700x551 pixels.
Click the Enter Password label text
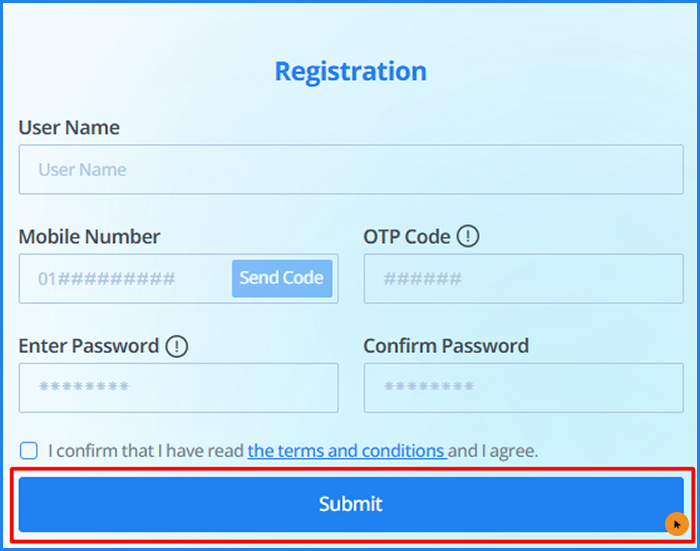pyautogui.click(x=89, y=346)
